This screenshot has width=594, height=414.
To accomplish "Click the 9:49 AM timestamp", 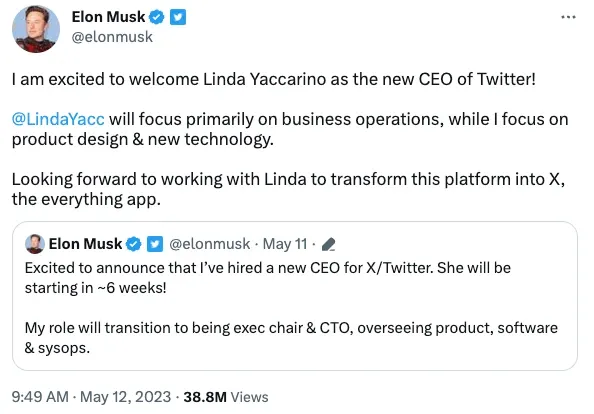I will [40, 397].
